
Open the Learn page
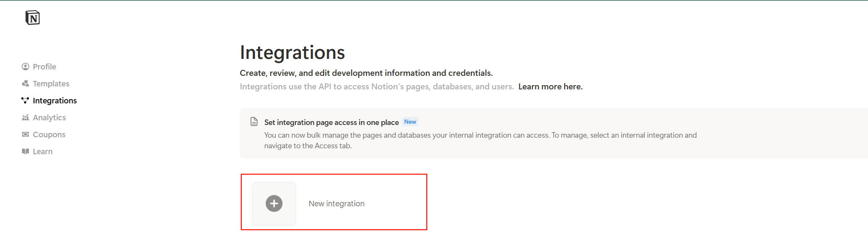tap(43, 151)
